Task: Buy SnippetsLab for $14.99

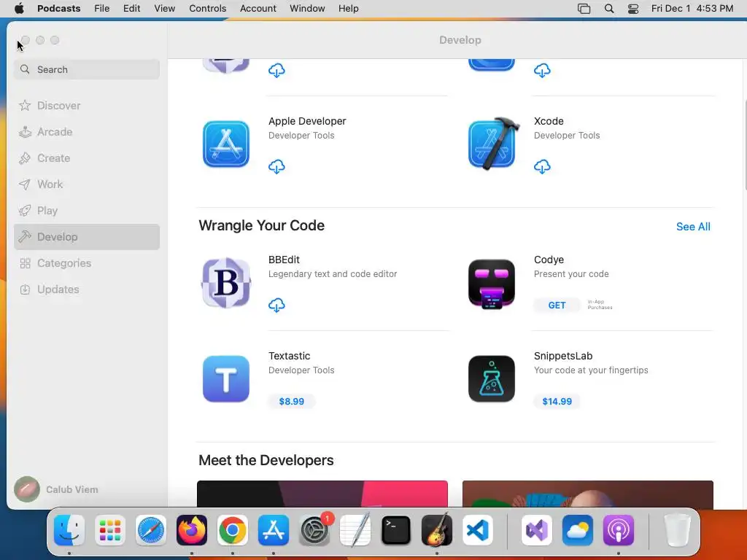Action: (x=557, y=402)
